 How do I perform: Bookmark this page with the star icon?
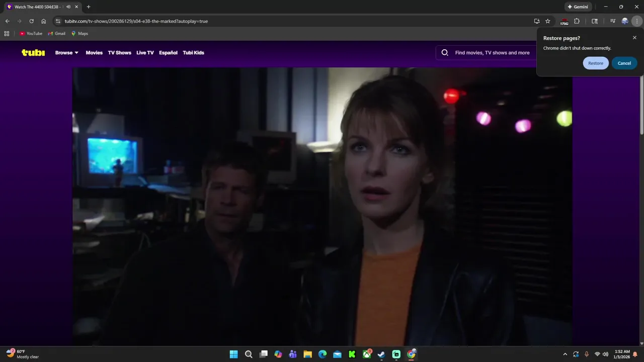[548, 21]
